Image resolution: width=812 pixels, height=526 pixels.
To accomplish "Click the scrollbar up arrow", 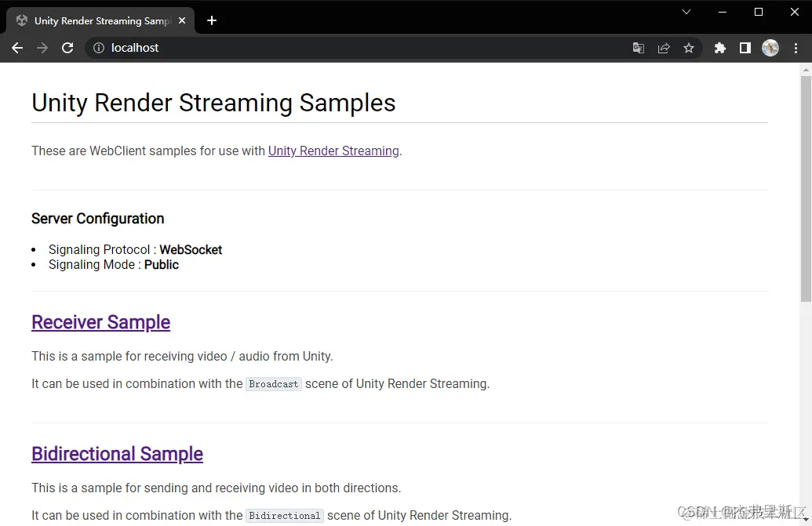I will click(806, 69).
